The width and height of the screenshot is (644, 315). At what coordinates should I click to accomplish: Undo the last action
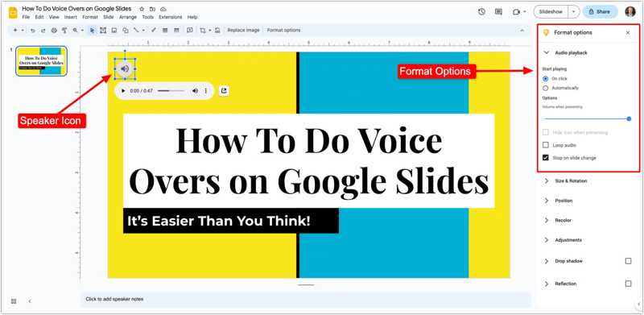tap(33, 31)
